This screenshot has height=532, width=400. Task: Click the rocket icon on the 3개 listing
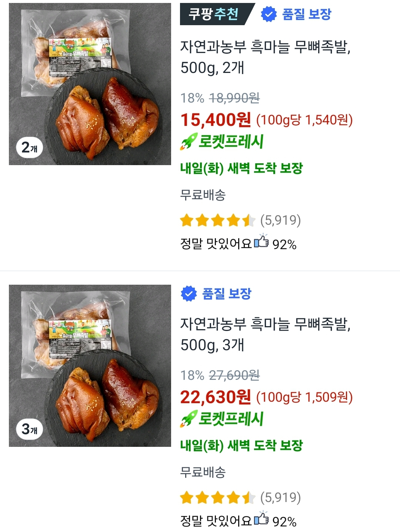pos(188,420)
